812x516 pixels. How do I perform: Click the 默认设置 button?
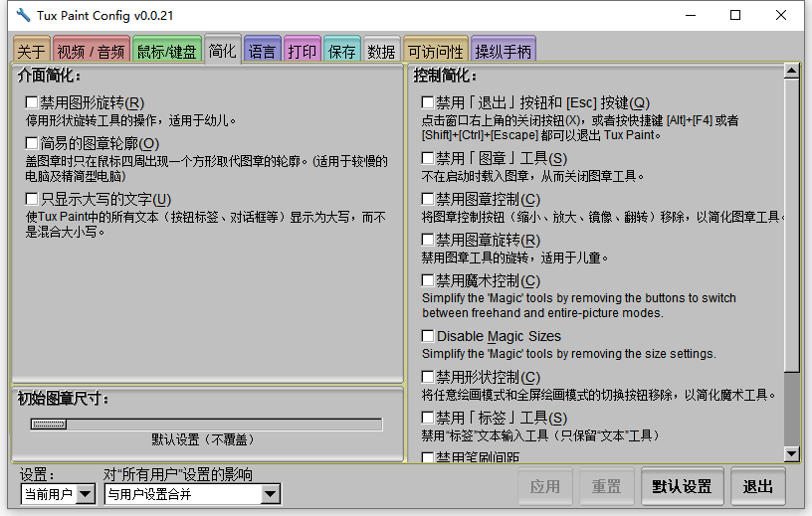[682, 486]
